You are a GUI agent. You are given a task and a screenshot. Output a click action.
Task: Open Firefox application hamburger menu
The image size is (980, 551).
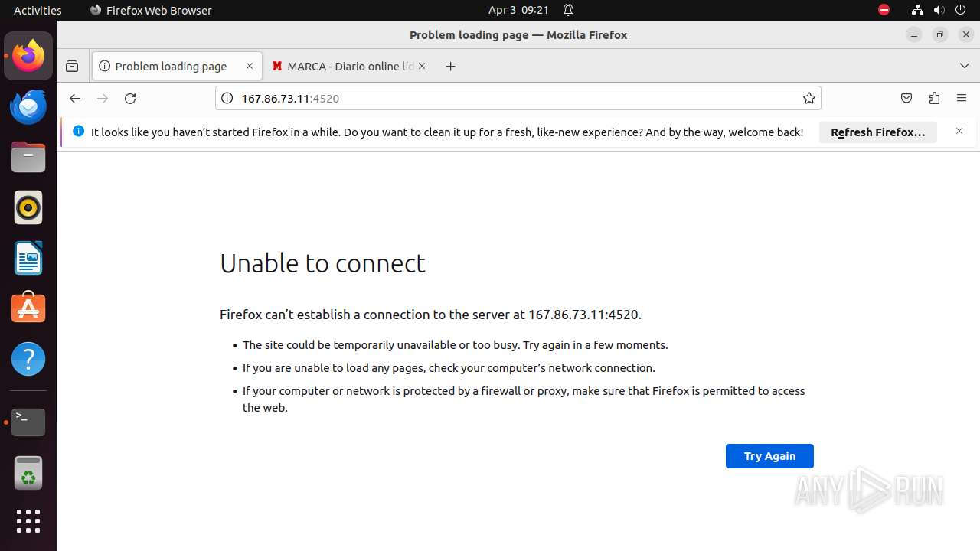[x=962, y=99]
